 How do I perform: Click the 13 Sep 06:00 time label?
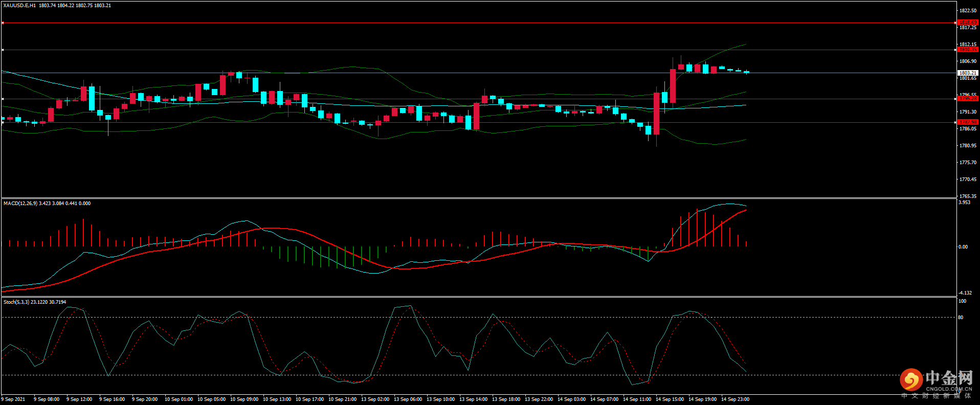tap(408, 399)
